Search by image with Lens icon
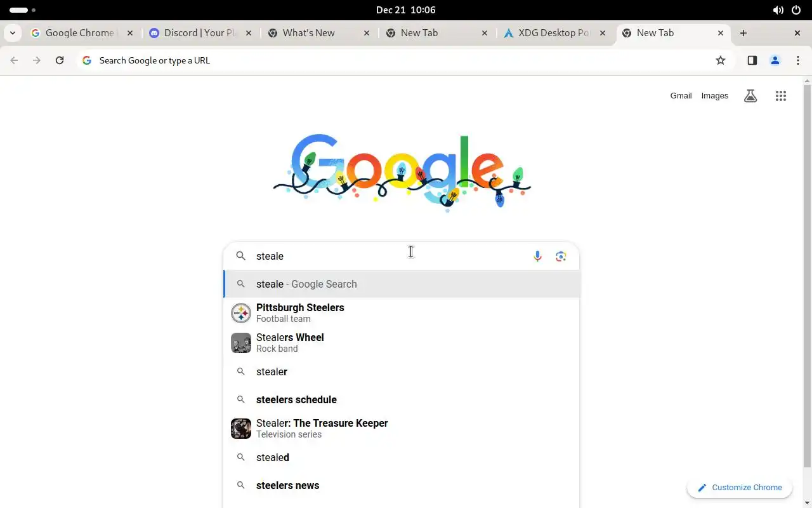The height and width of the screenshot is (508, 812). [561, 256]
